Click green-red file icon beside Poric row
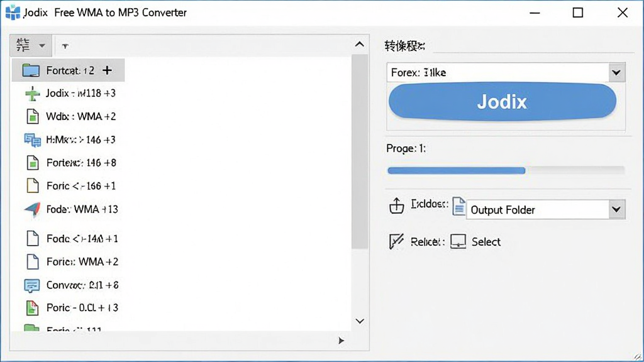 32,308
